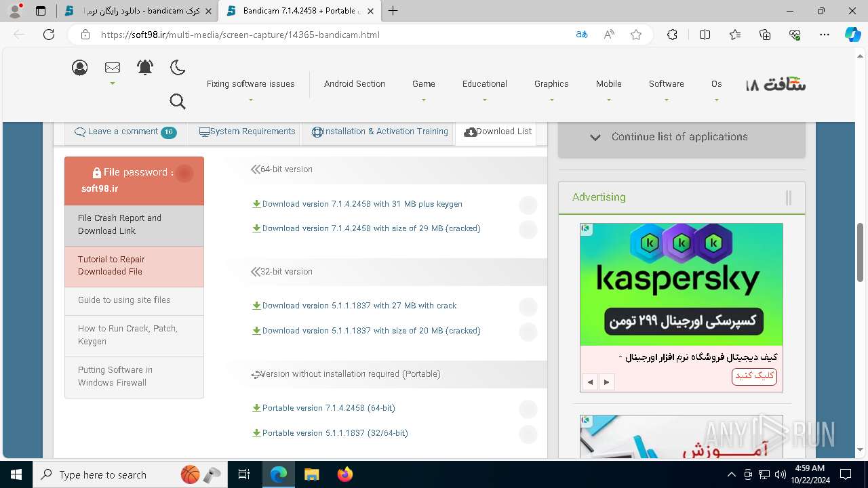The width and height of the screenshot is (868, 488).
Task: Close the Bandicam 7.1.4.2458 tab
Action: (x=372, y=11)
